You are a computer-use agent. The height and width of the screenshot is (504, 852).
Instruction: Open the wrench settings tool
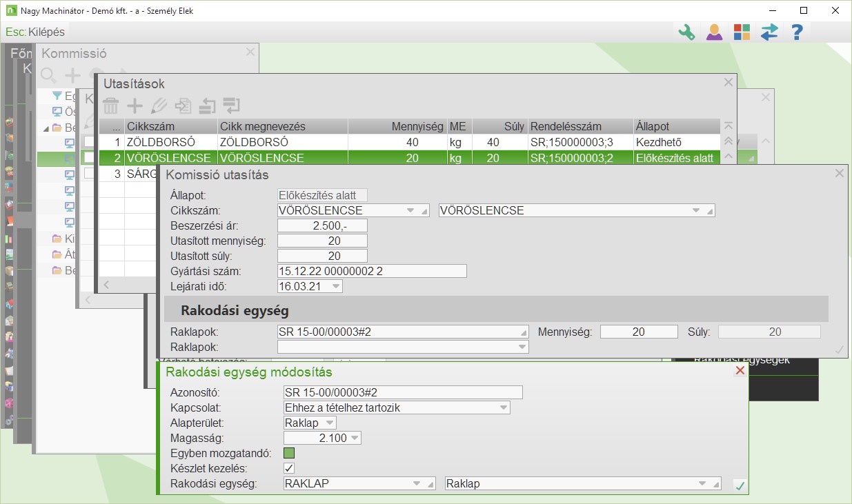(x=686, y=32)
